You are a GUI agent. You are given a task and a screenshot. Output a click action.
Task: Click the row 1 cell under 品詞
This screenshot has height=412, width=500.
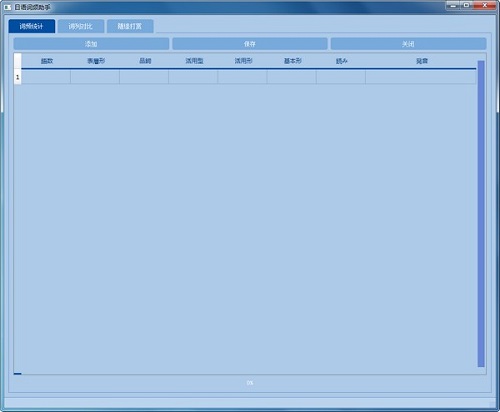[x=144, y=77]
